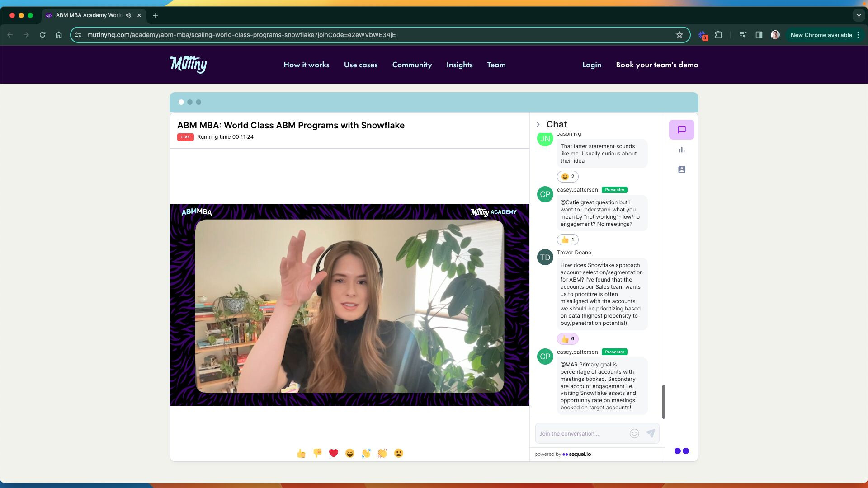The image size is (868, 488).
Task: Open the Chrome three-dot menu
Action: point(858,35)
